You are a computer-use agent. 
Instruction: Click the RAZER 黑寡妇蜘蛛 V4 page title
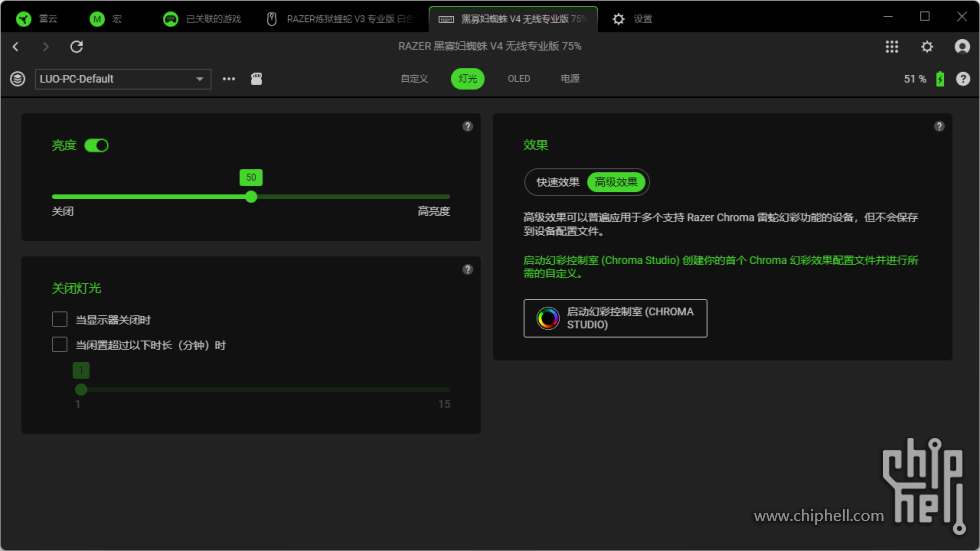tap(490, 46)
